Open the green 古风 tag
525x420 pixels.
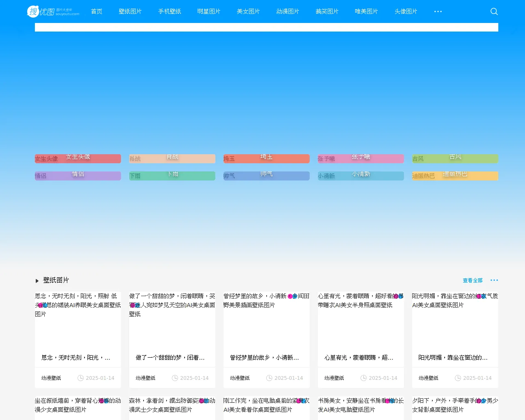tap(455, 159)
